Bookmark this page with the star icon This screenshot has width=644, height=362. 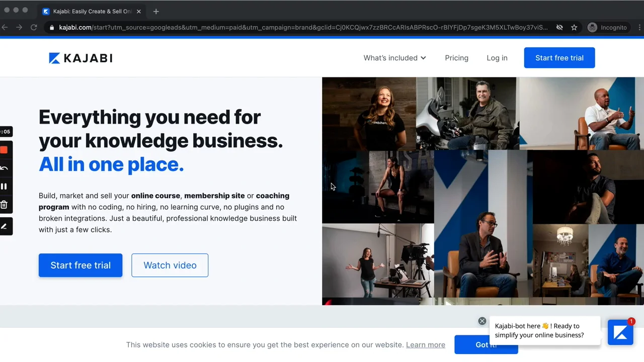574,28
